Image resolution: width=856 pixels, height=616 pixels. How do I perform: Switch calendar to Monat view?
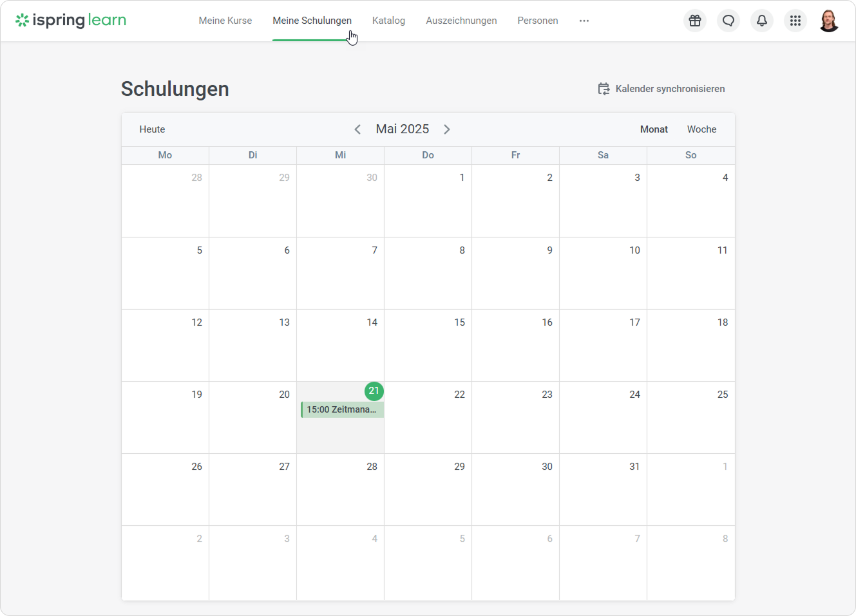654,129
